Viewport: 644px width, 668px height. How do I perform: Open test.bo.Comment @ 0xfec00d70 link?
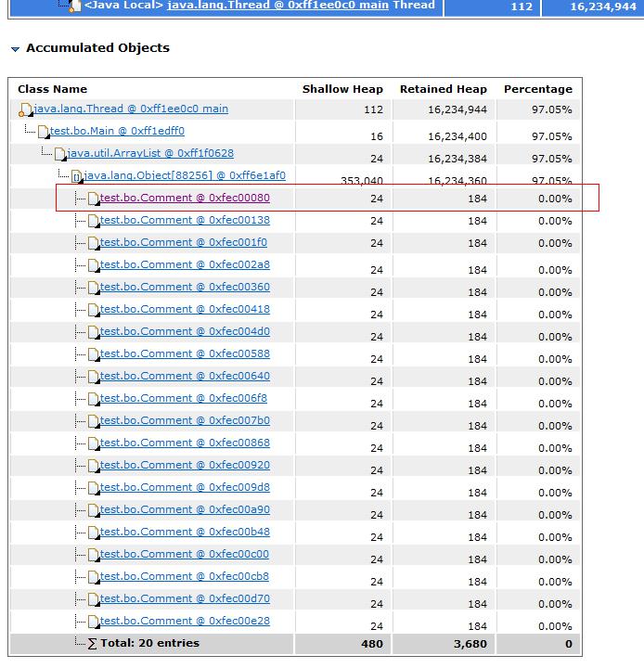[185, 598]
